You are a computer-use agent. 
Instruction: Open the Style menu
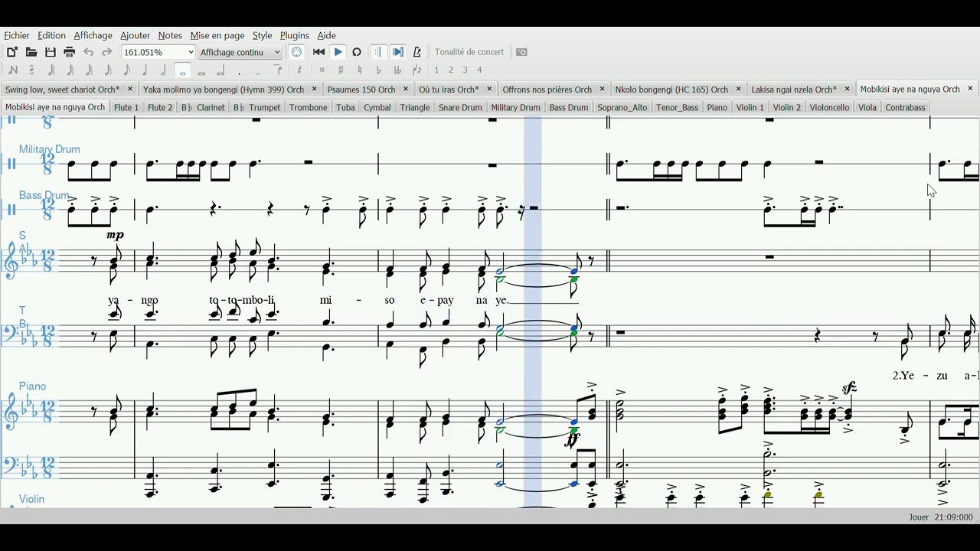262,35
